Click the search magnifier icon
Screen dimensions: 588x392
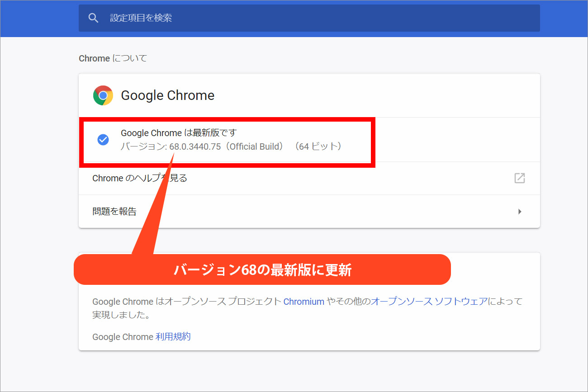[93, 18]
